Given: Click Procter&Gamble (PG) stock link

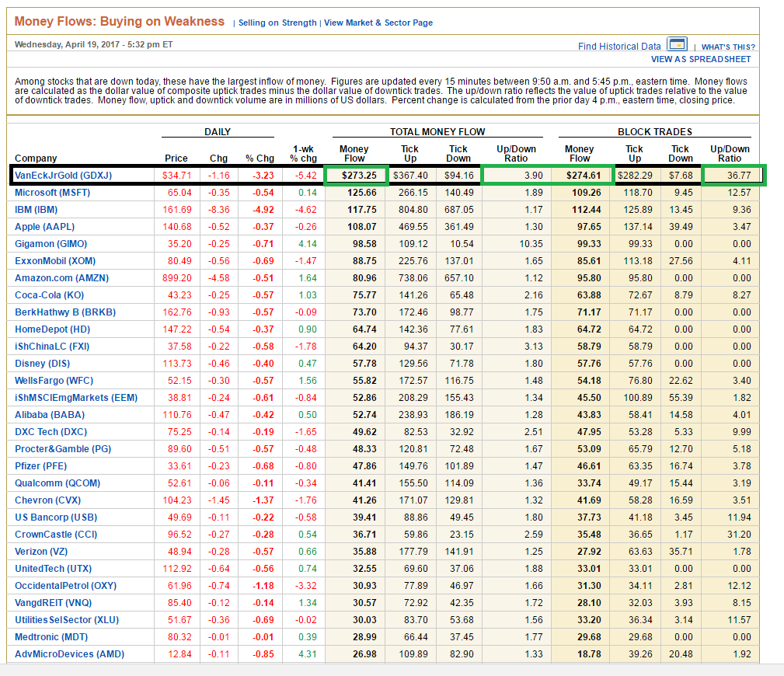Looking at the screenshot, I should 63,449.
